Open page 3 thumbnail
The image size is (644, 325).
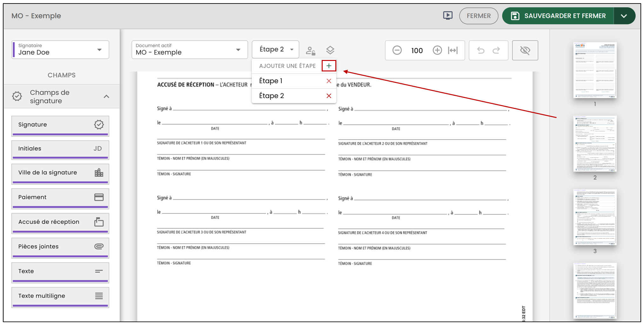pyautogui.click(x=595, y=217)
